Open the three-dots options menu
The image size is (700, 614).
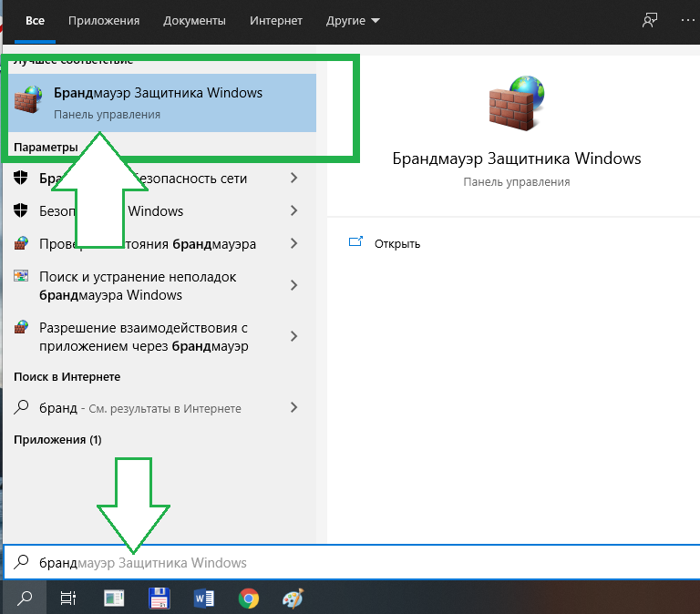686,19
